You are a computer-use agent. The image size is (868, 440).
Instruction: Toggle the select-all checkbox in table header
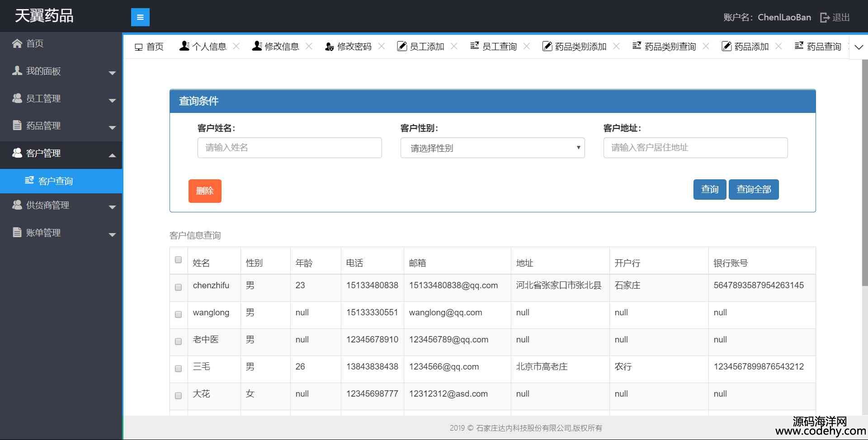[178, 260]
